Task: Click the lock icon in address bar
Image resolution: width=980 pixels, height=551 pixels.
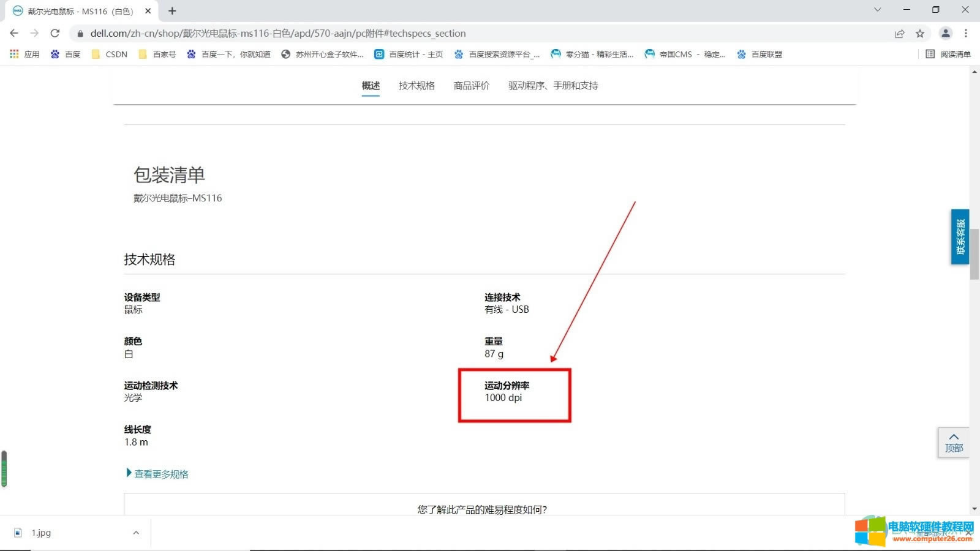Action: (x=80, y=34)
